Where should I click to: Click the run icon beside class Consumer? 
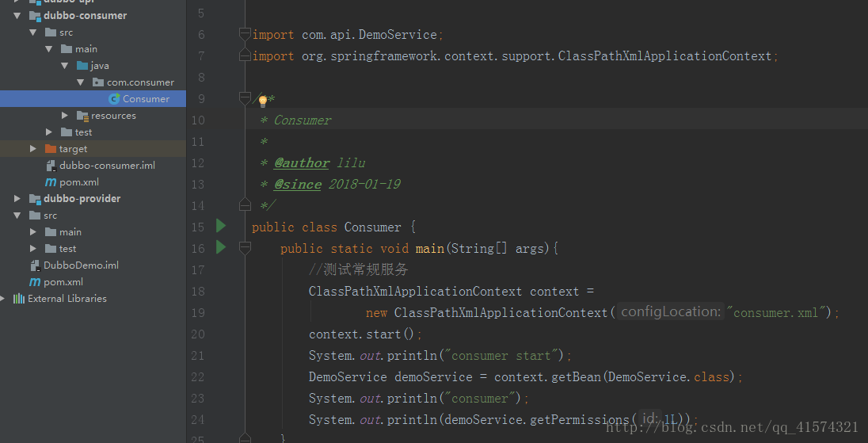point(221,225)
